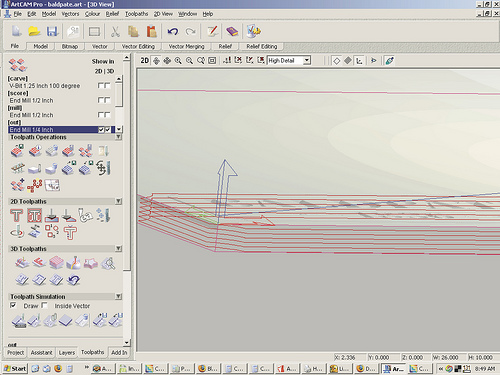The width and height of the screenshot is (500, 375).
Task: Toggle 2D visibility for V-Bit 1.25 Inch toolpath
Action: click(x=101, y=86)
